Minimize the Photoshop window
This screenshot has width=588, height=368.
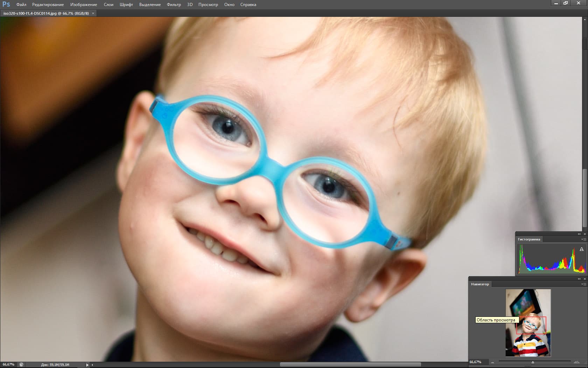click(556, 3)
